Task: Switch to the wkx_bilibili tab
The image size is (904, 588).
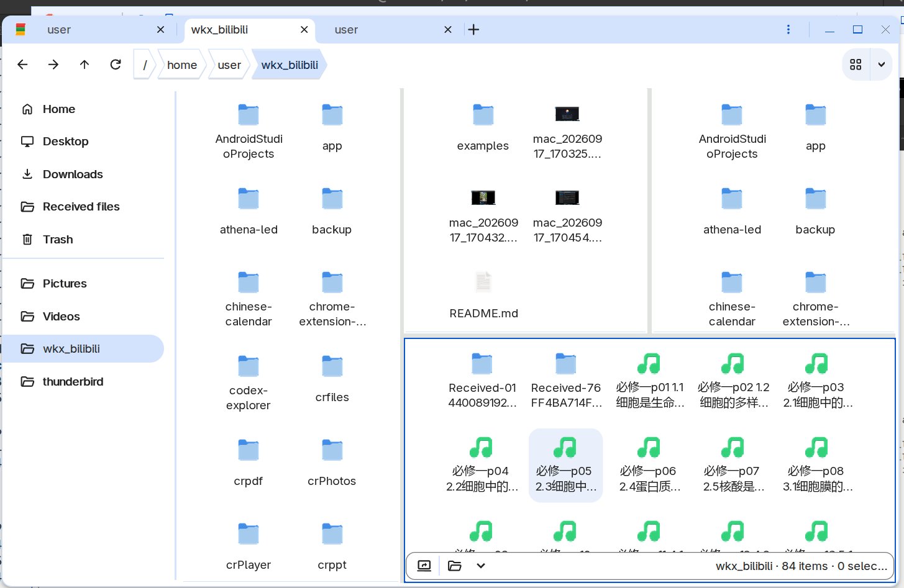Action: (250, 30)
